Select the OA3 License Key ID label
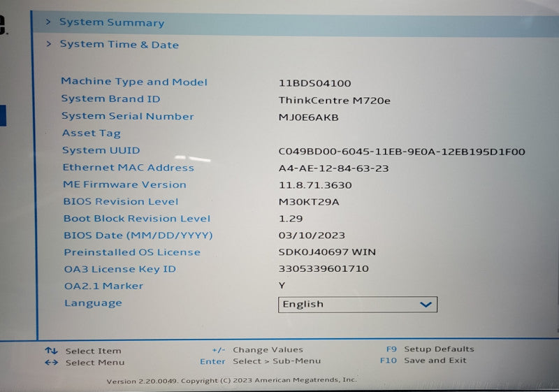 coord(119,269)
